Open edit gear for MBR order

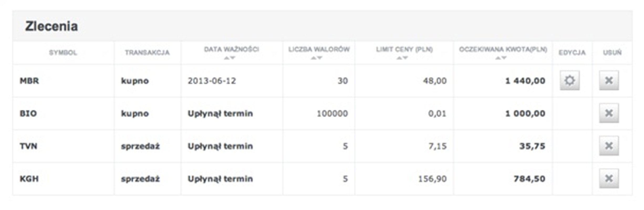coord(569,80)
